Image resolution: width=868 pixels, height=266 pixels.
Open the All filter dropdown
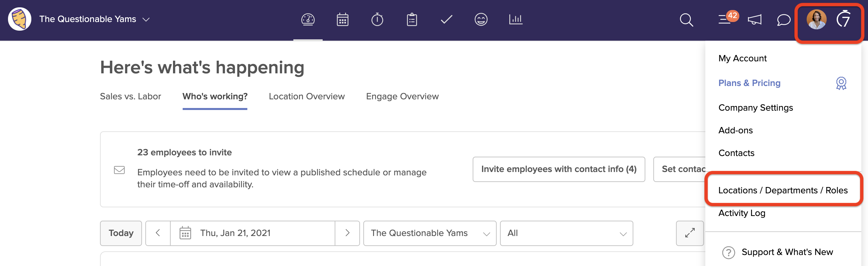(566, 233)
